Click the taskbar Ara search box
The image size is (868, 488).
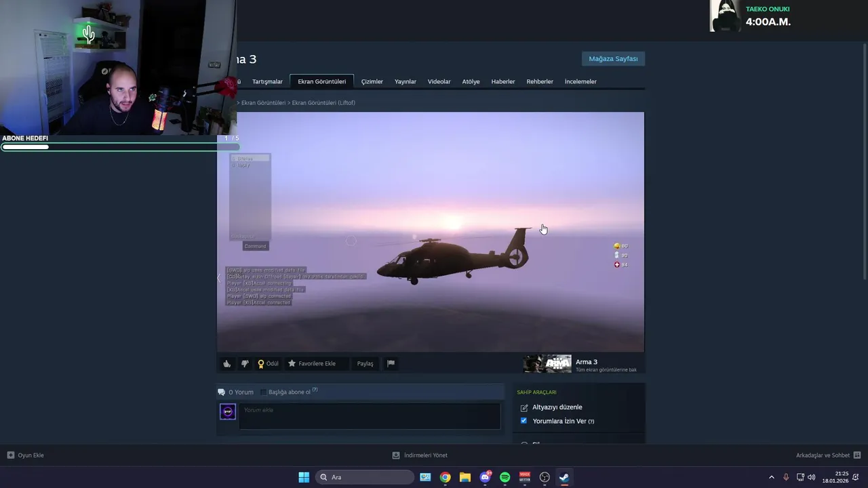pyautogui.click(x=365, y=477)
